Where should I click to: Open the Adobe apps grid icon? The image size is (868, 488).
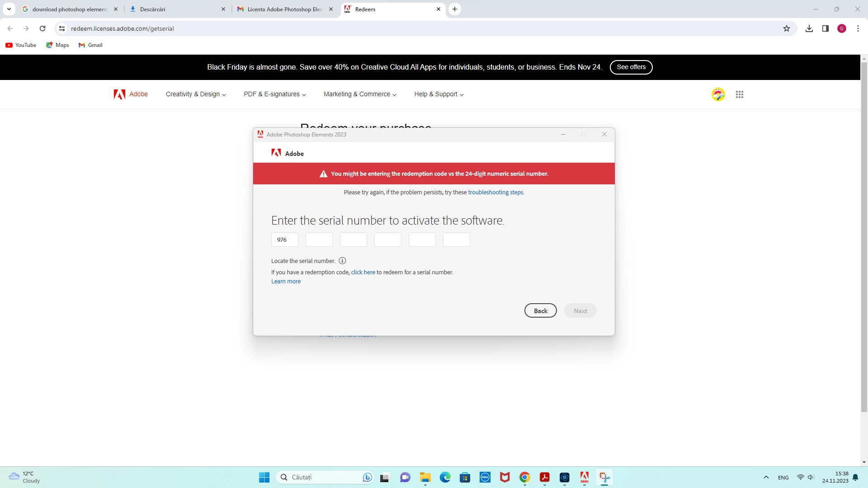pos(740,94)
